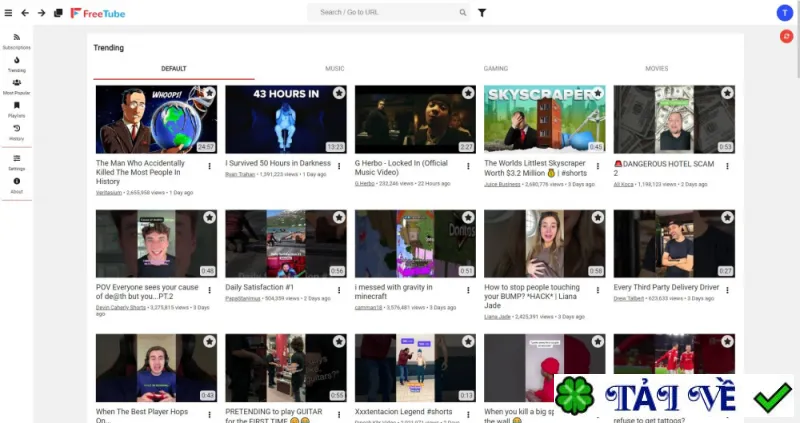Open options menu for 'DANGEROUS HOTEL SCAM 2'
The width and height of the screenshot is (800, 423).
pos(727,166)
